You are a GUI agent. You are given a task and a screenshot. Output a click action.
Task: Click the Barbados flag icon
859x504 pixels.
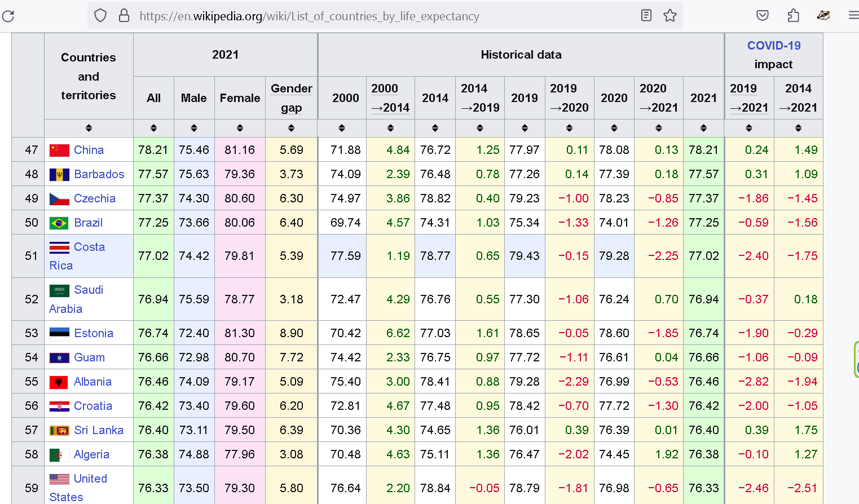coord(59,174)
